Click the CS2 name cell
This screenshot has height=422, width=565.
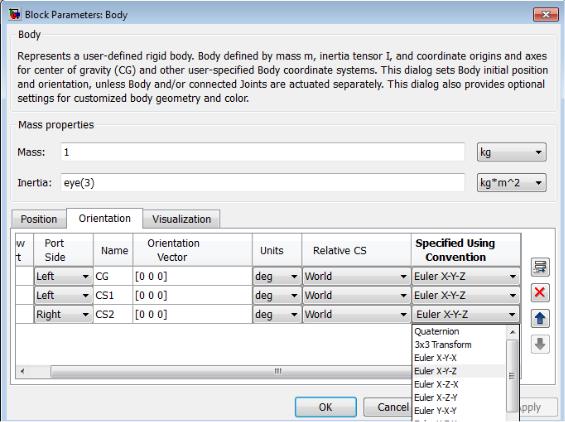click(x=113, y=314)
